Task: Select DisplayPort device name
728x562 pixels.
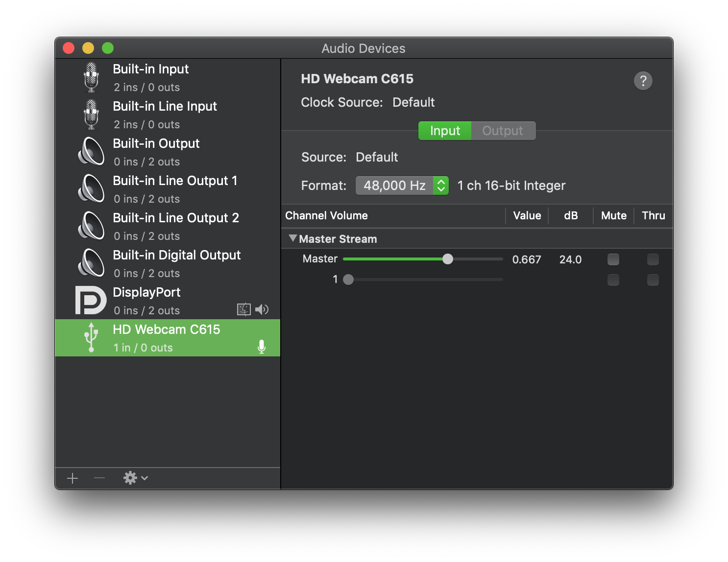Action: point(146,292)
